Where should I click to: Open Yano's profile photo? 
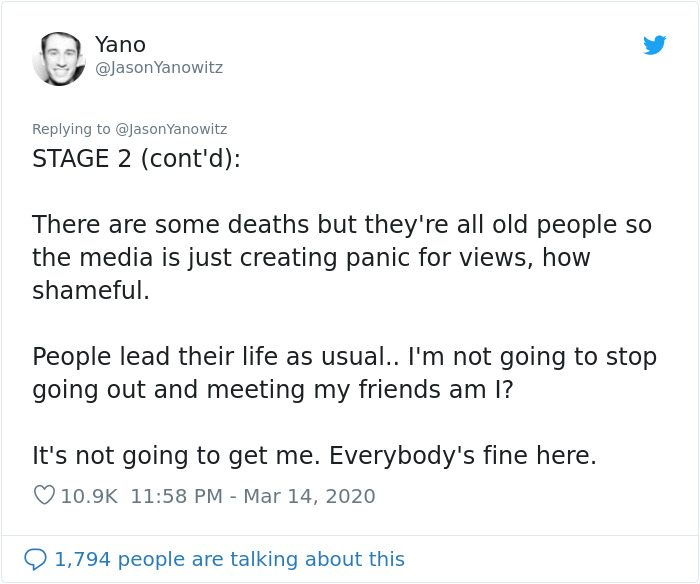(59, 58)
